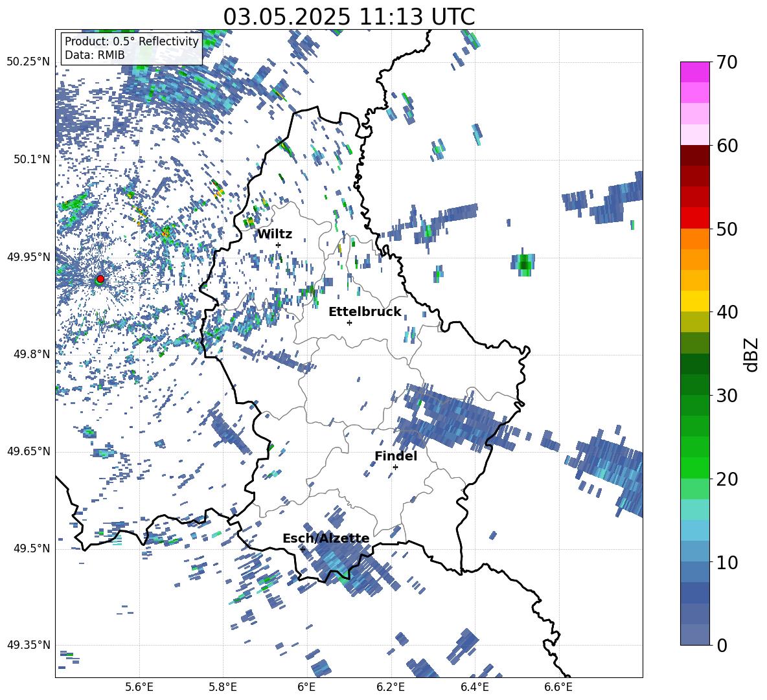
Task: Click the 49.5°N latitude label
Action: 31,548
